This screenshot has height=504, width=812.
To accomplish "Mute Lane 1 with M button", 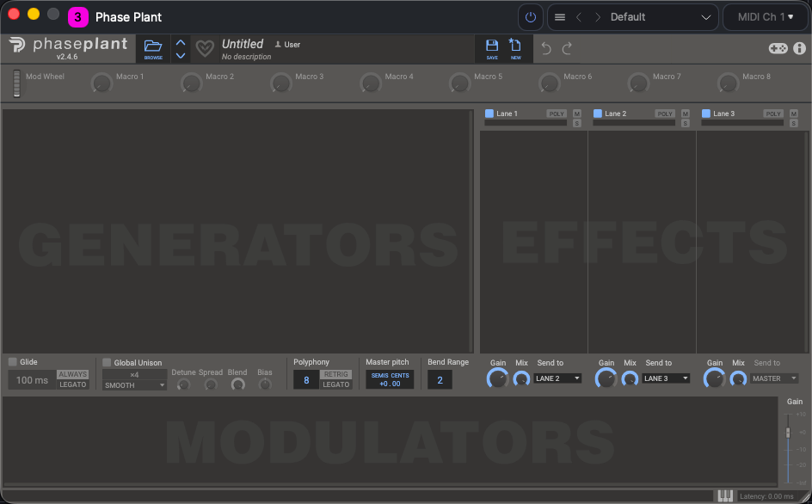I will [577, 114].
